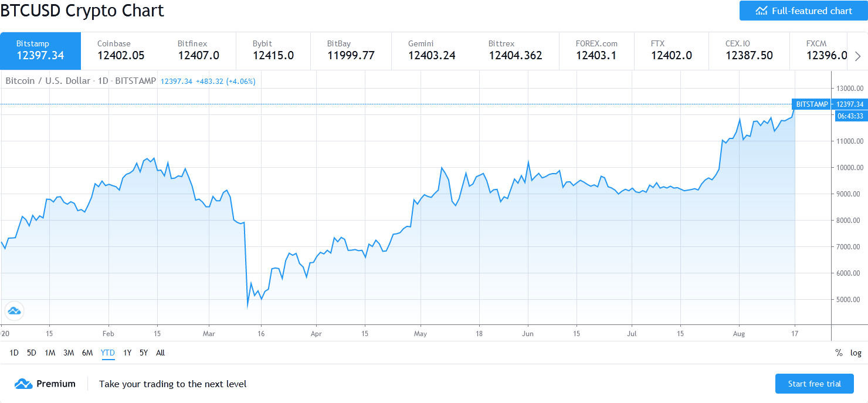Switch to the Coinbase exchange tab

coord(121,50)
